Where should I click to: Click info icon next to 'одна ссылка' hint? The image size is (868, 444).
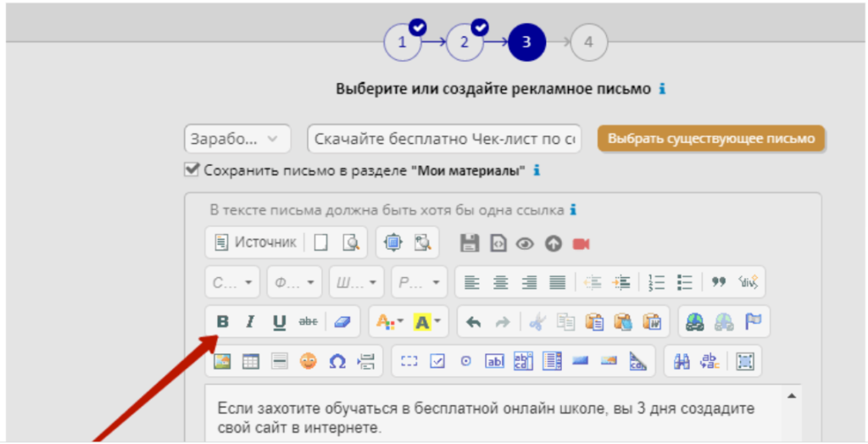click(574, 210)
